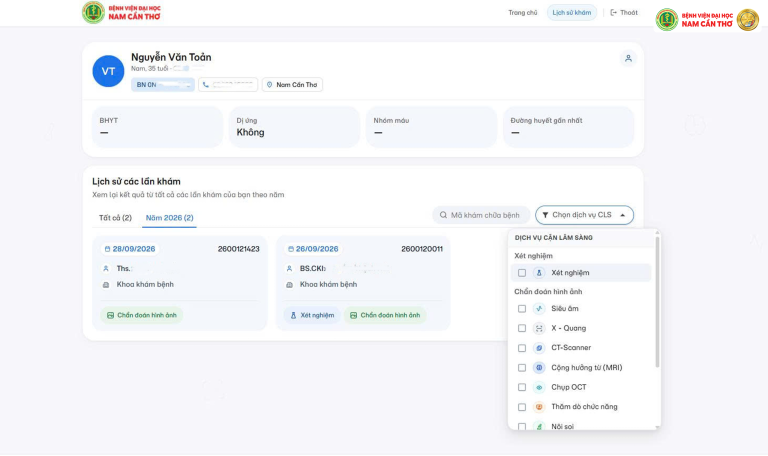Click the BHYT info box
Image resolution: width=768 pixels, height=456 pixels.
pos(157,127)
